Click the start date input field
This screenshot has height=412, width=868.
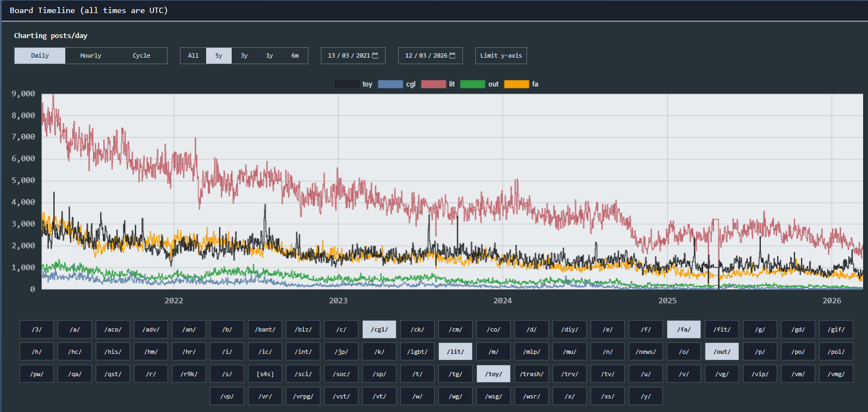coord(347,55)
